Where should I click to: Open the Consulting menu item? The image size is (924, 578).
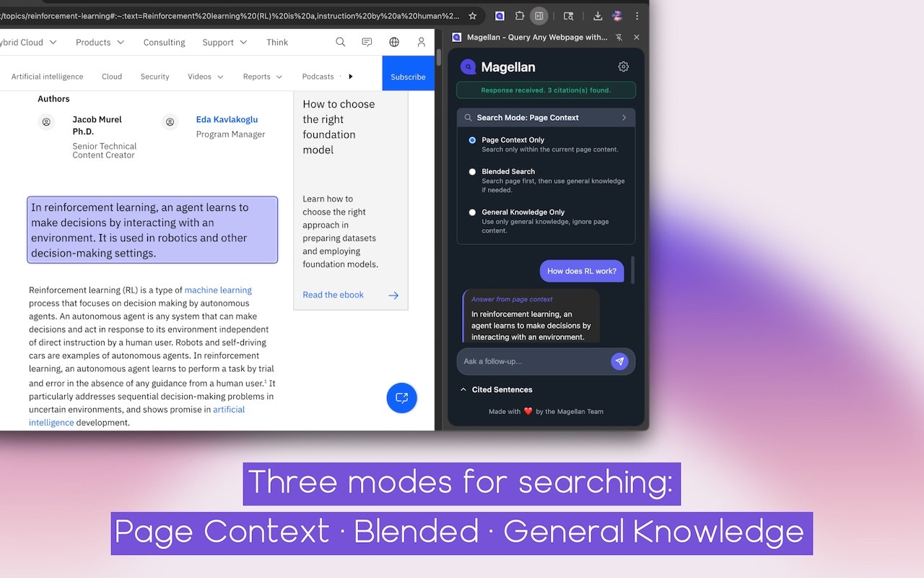(x=164, y=42)
